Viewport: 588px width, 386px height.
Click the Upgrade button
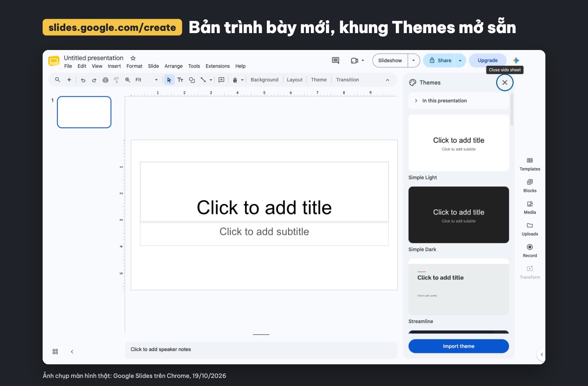[488, 61]
